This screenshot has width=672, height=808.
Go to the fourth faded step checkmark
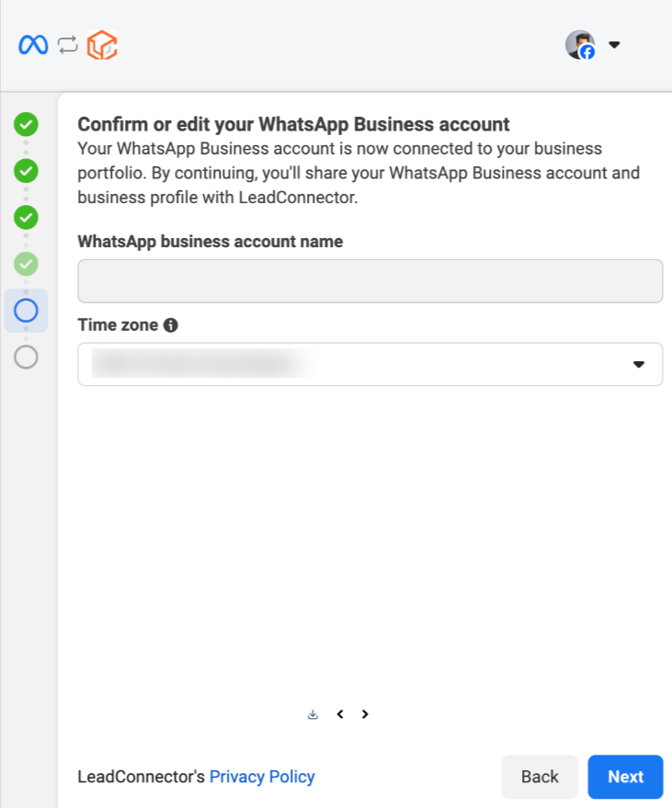[x=26, y=264]
